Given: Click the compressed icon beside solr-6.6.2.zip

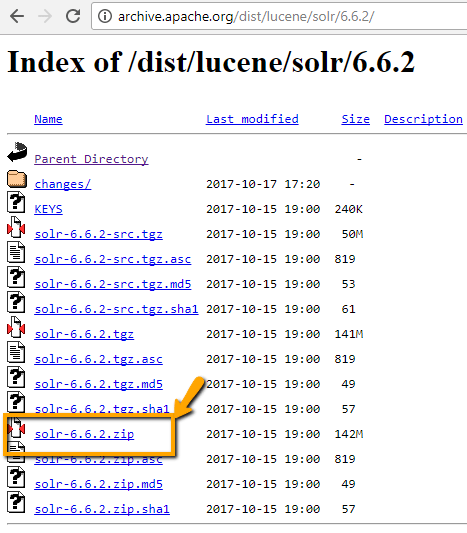Looking at the screenshot, I should pos(16,427).
